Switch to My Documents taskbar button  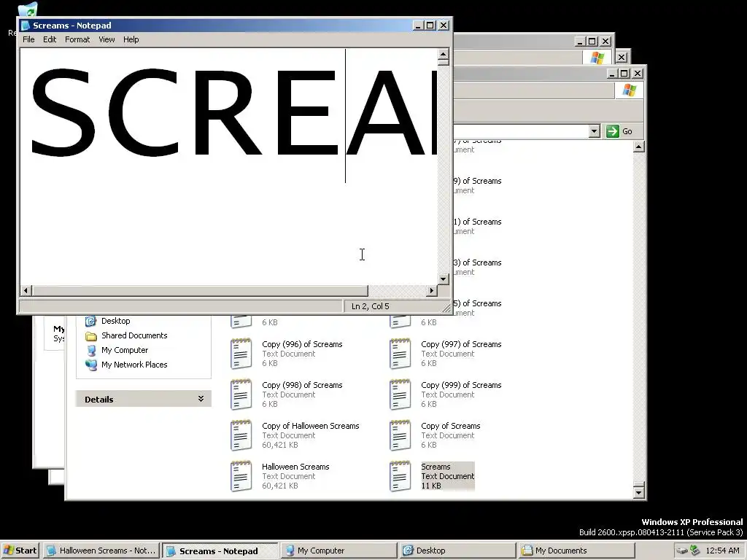click(576, 551)
